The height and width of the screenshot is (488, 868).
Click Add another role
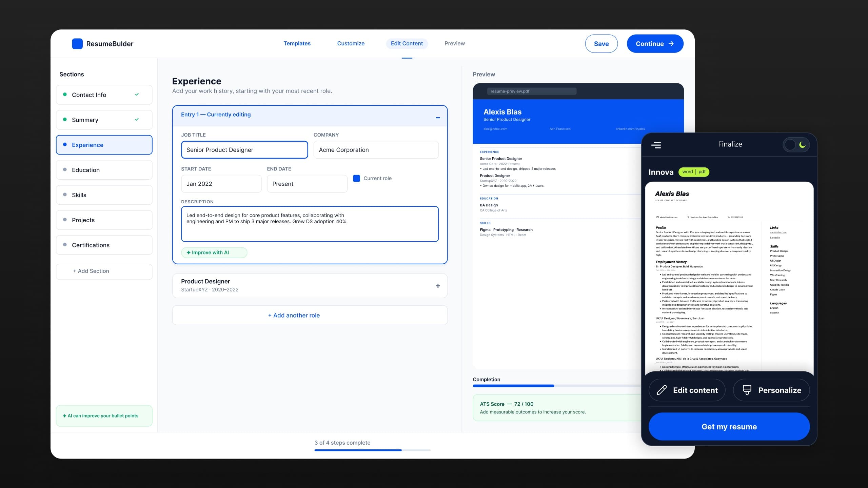(x=310, y=315)
